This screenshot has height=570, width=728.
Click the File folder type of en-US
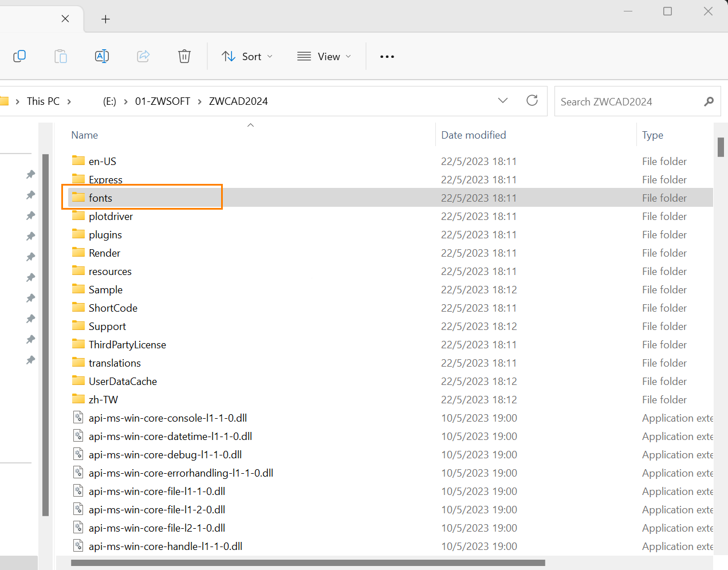coord(664,161)
